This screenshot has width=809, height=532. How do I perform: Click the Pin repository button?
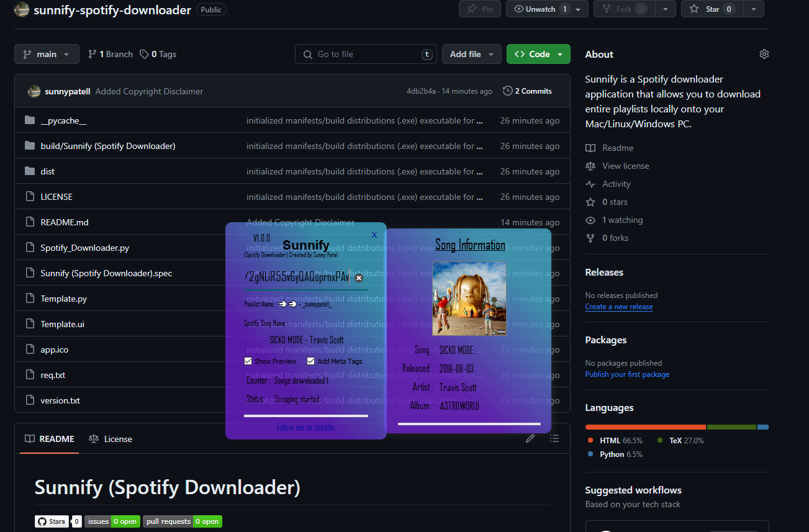[480, 9]
